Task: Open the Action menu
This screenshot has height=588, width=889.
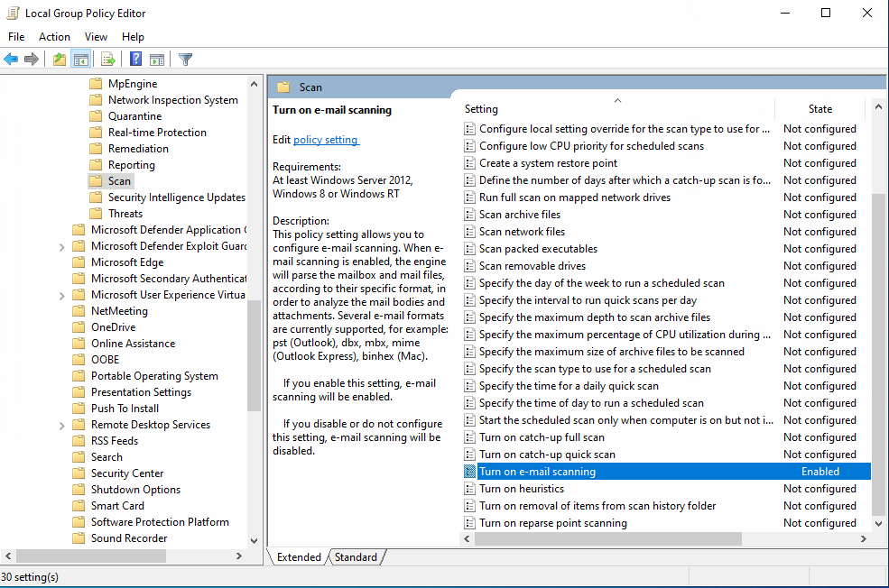Action: [x=54, y=37]
